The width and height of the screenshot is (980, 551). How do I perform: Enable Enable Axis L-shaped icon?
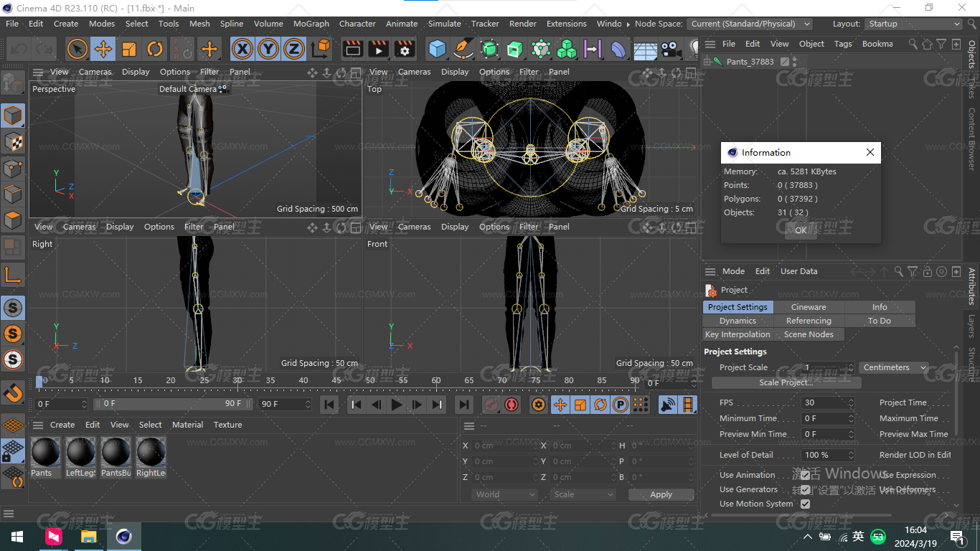click(x=13, y=274)
